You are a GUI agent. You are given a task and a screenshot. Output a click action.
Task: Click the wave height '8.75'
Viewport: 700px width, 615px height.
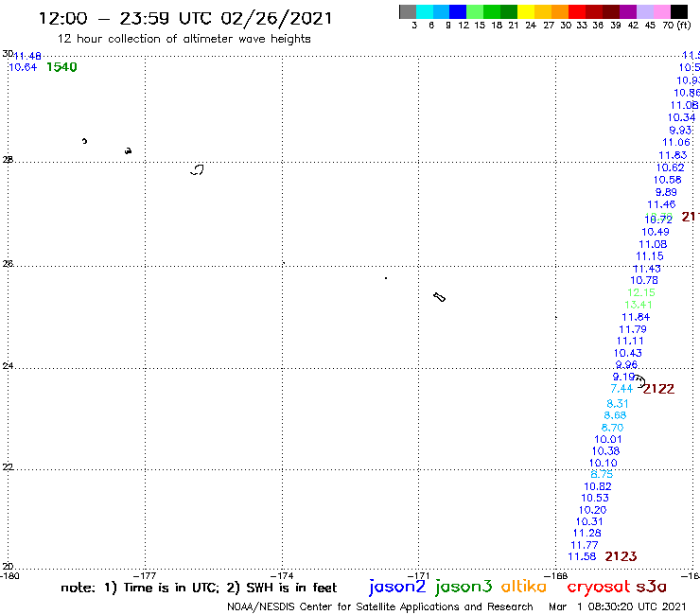[602, 474]
